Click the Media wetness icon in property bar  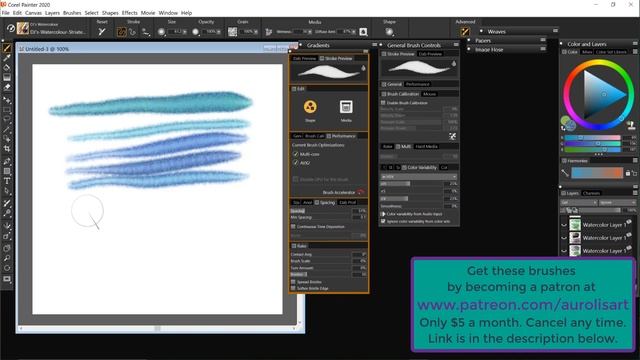pos(269,31)
